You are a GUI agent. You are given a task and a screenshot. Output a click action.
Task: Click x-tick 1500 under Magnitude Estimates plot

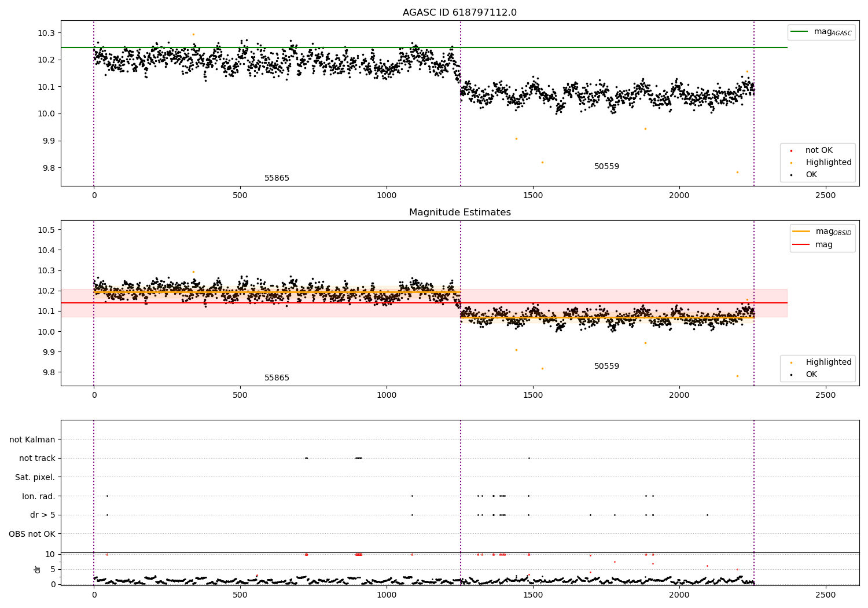533,395
